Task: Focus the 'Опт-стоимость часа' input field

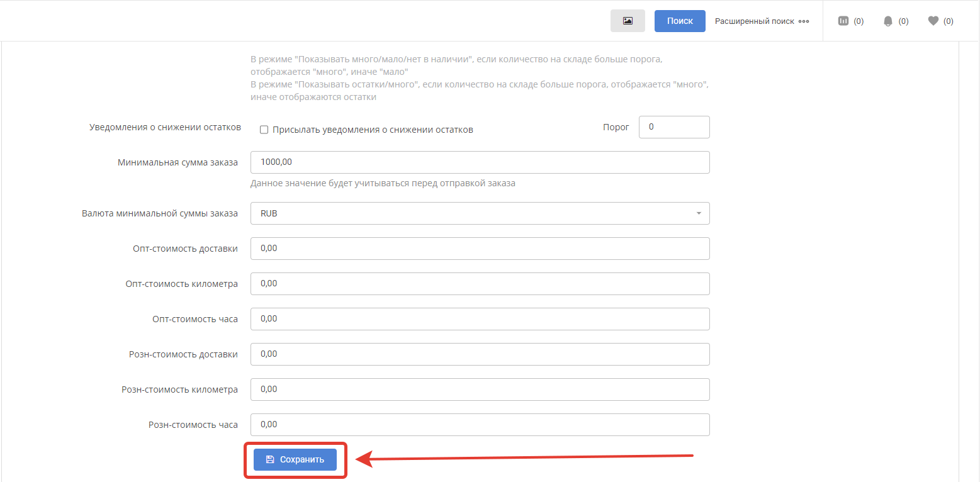Action: (x=480, y=319)
